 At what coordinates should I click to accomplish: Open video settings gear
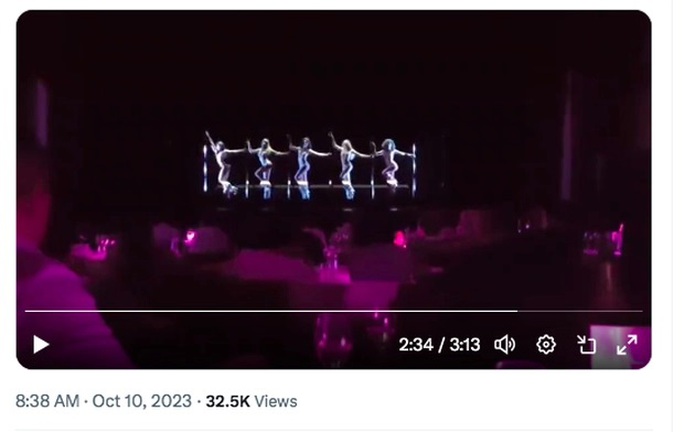point(546,345)
